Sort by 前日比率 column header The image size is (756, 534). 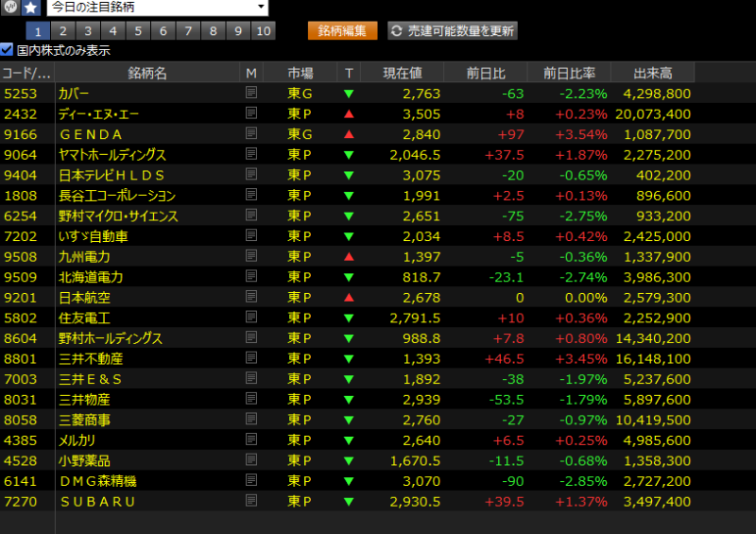pos(570,73)
